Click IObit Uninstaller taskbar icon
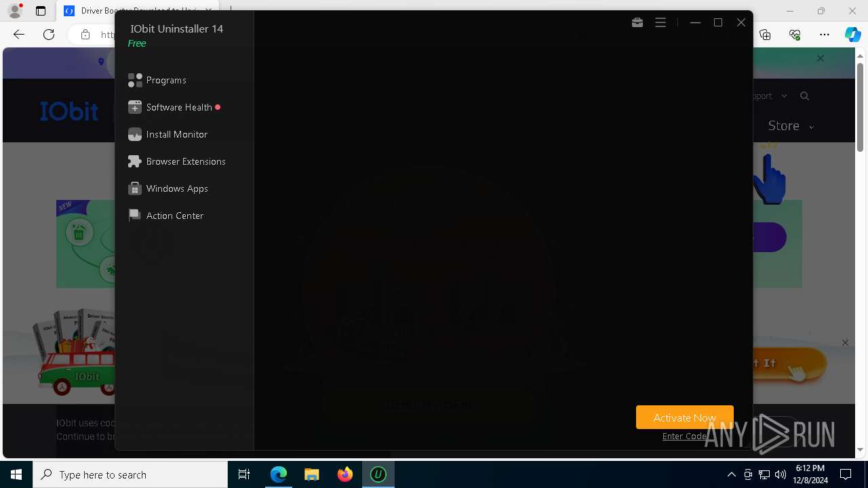 click(x=378, y=474)
